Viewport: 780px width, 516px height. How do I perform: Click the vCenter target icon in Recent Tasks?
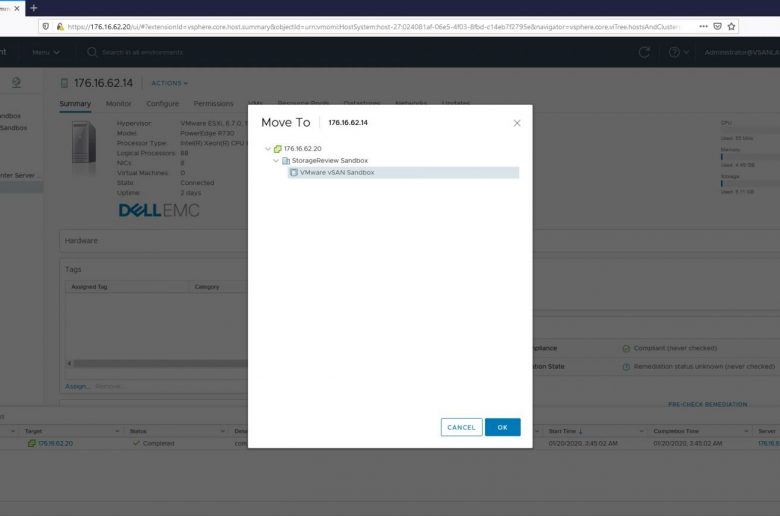tap(31, 443)
